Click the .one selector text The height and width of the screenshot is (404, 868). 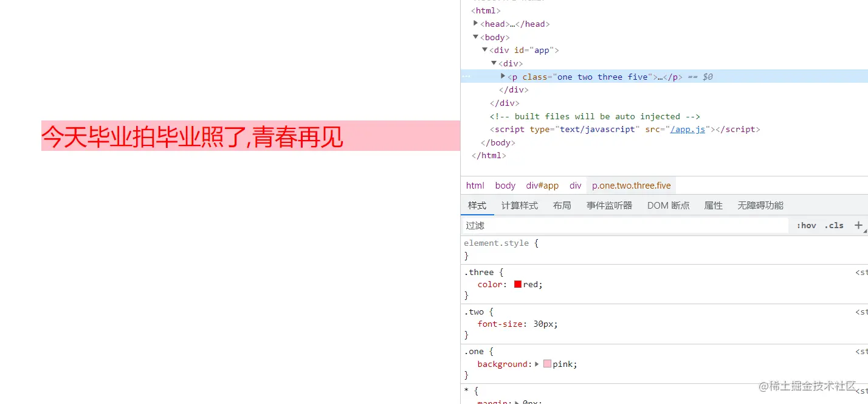tap(474, 351)
